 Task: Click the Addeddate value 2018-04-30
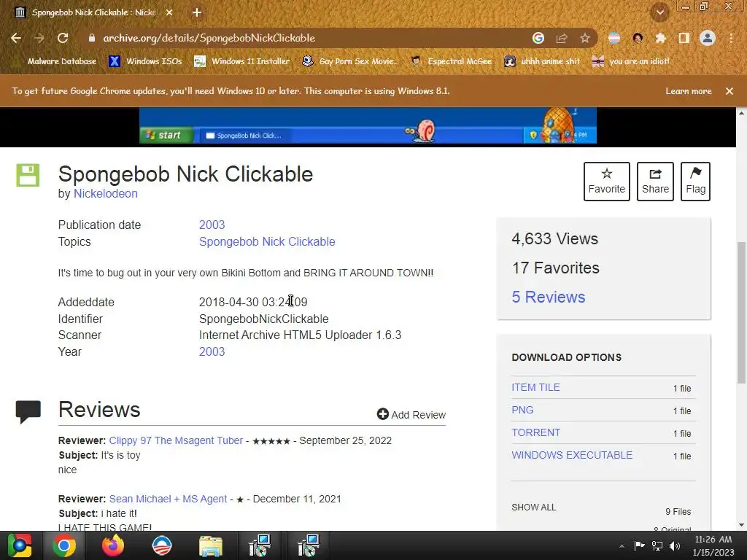point(253,302)
